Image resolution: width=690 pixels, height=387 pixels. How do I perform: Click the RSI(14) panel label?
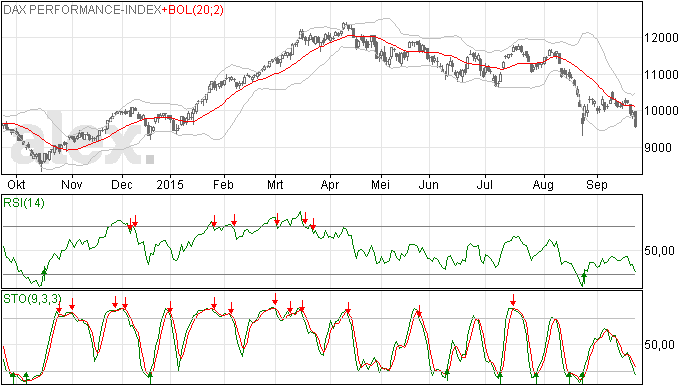point(24,203)
